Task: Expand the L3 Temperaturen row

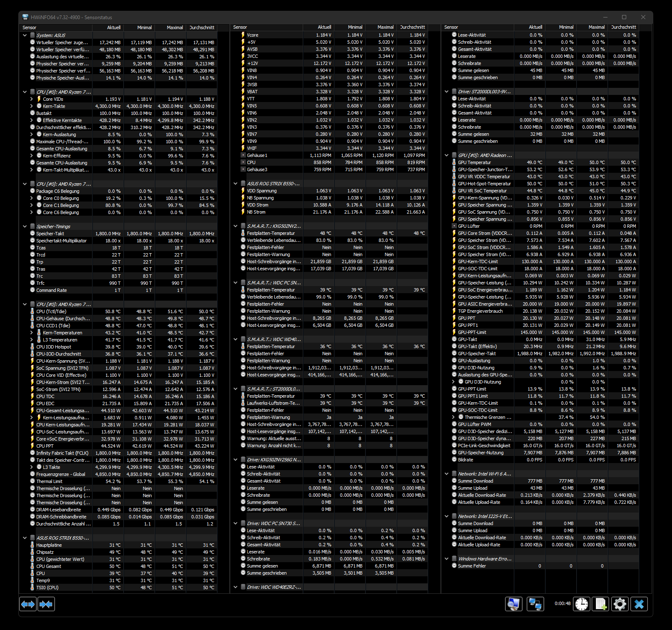Action: pos(32,340)
